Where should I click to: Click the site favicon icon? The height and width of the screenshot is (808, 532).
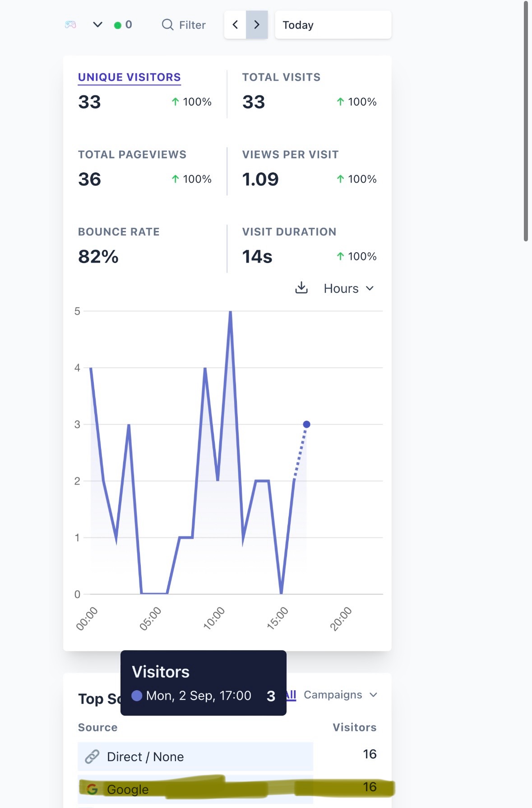click(x=70, y=25)
